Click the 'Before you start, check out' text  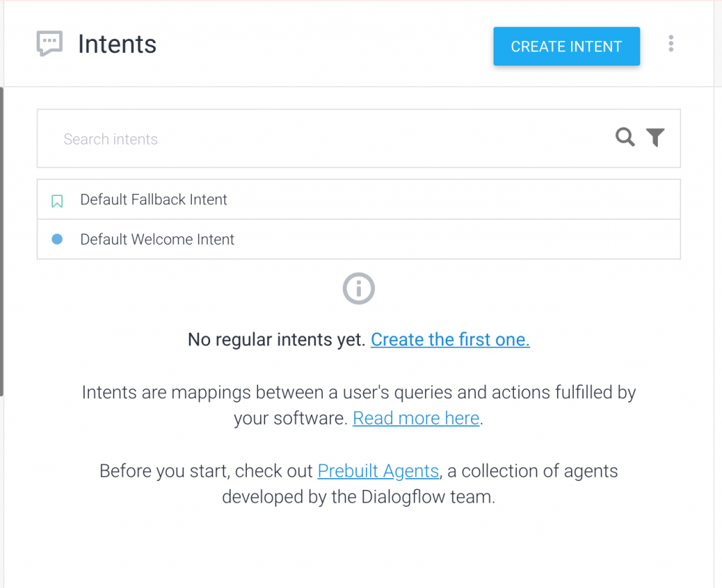pos(207,470)
